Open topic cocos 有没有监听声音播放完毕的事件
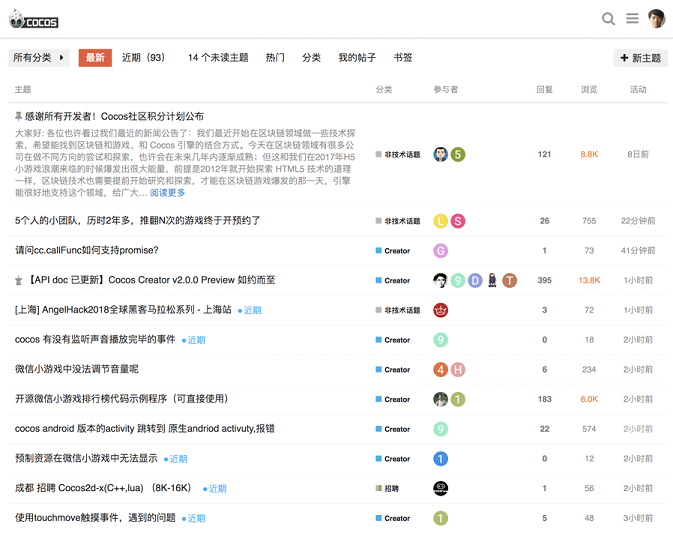Viewport: 673px width, 533px height. [95, 339]
